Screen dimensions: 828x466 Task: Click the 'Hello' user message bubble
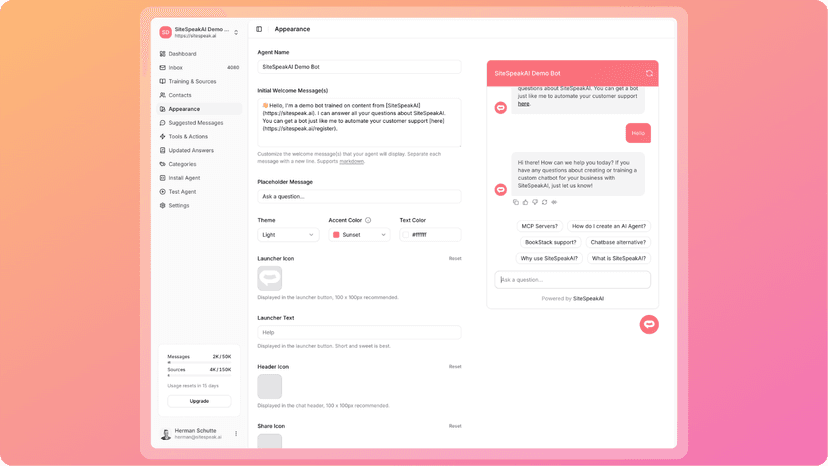pyautogui.click(x=638, y=133)
